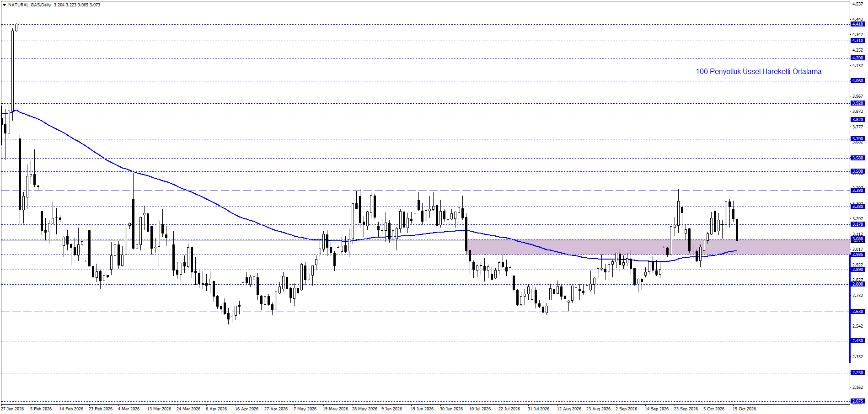Select the 14 Feb 2026 date label
The height and width of the screenshot is (414, 868).
coord(71,409)
